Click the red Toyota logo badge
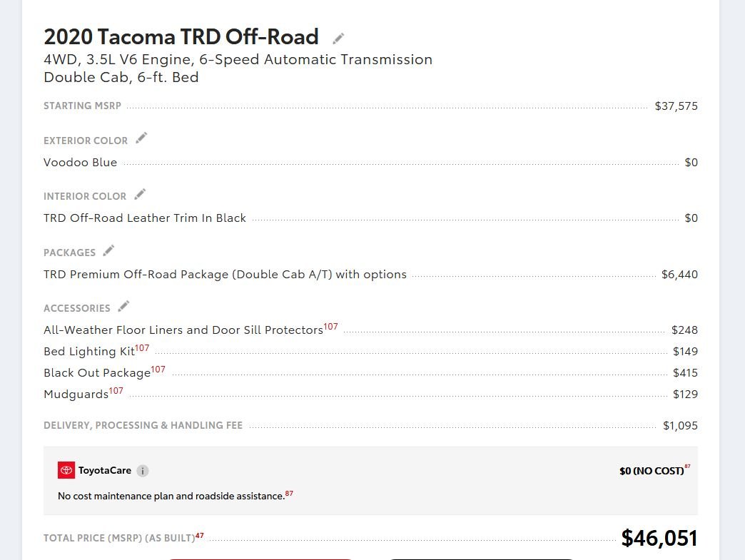 66,470
